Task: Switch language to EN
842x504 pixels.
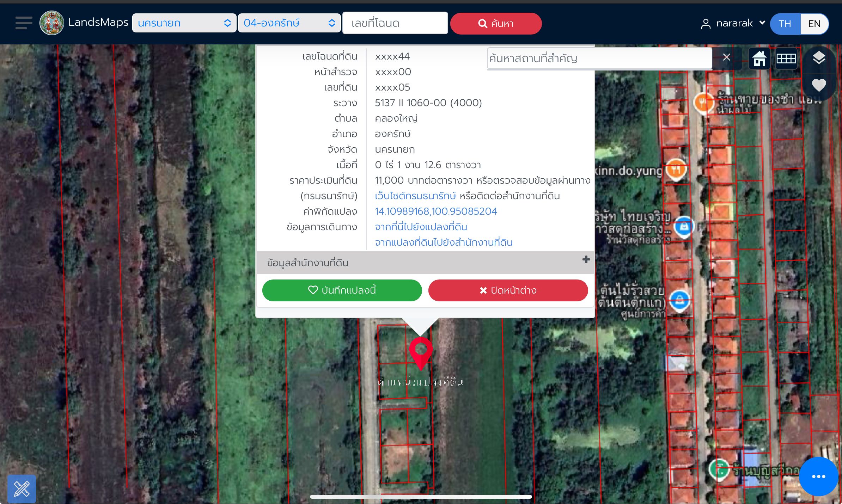Action: point(814,24)
